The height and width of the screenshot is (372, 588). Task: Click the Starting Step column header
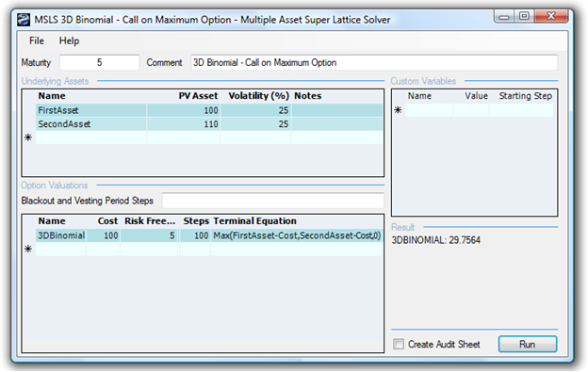[526, 96]
